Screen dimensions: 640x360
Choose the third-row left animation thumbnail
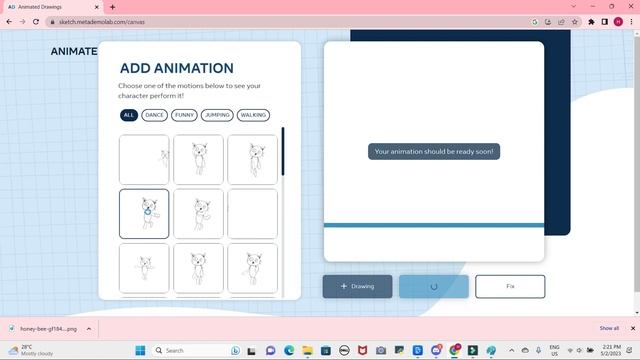[x=144, y=268]
